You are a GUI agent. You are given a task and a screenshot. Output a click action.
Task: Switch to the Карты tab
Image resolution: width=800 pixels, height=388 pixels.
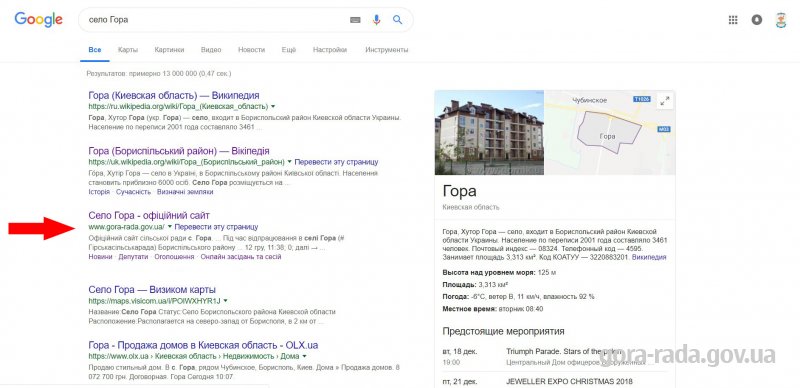128,50
